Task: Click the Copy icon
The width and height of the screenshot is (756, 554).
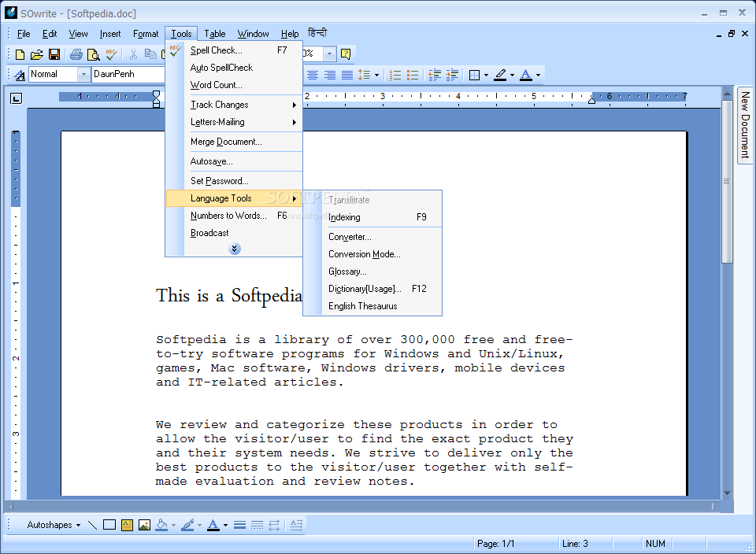Action: pyautogui.click(x=150, y=54)
